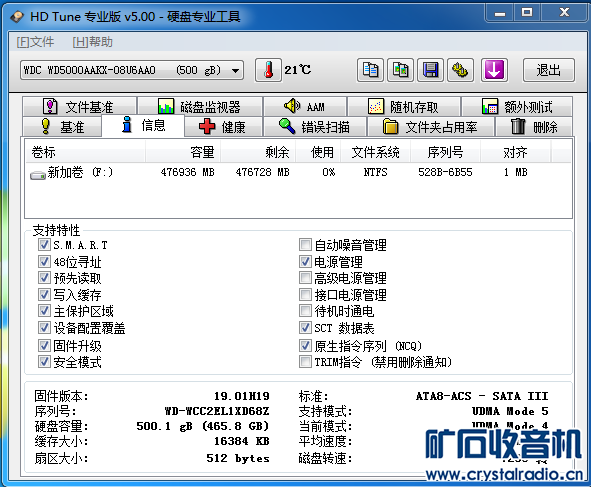Click the 对齐 column header

[x=515, y=152]
